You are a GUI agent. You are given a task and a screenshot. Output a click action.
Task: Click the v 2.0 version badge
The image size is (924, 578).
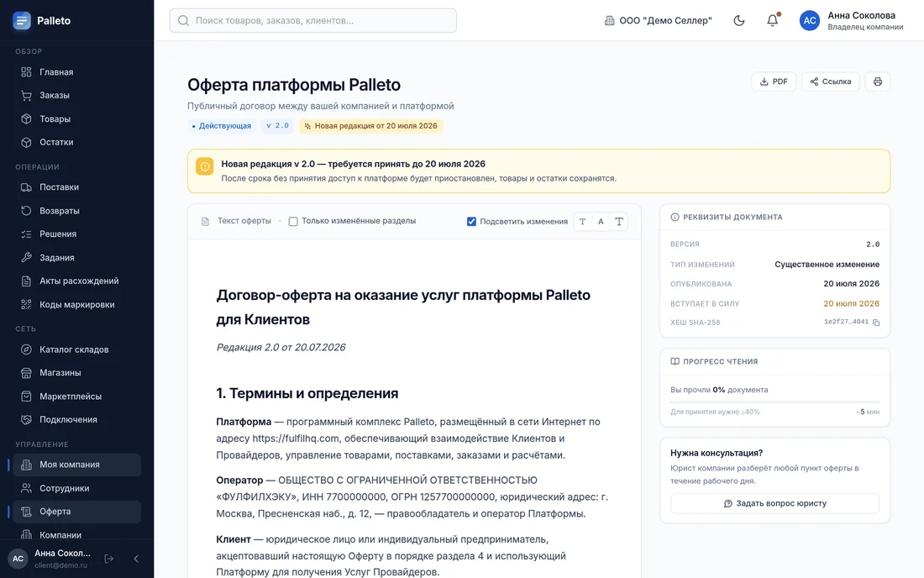[277, 126]
